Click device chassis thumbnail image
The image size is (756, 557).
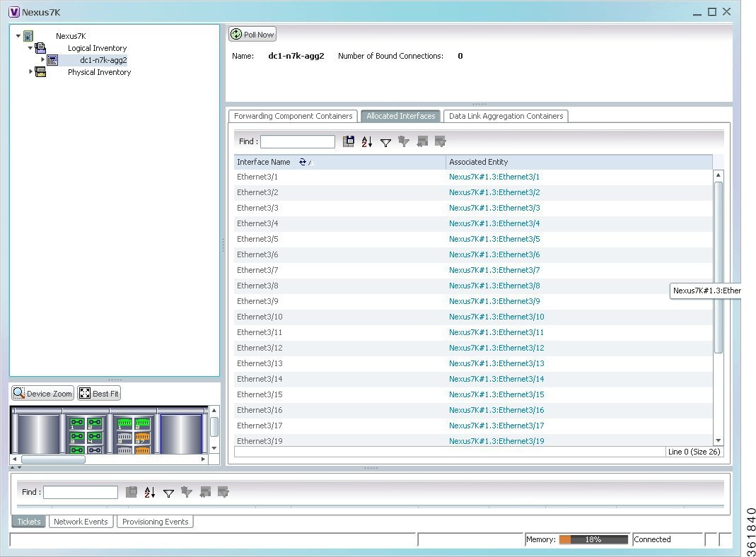110,430
